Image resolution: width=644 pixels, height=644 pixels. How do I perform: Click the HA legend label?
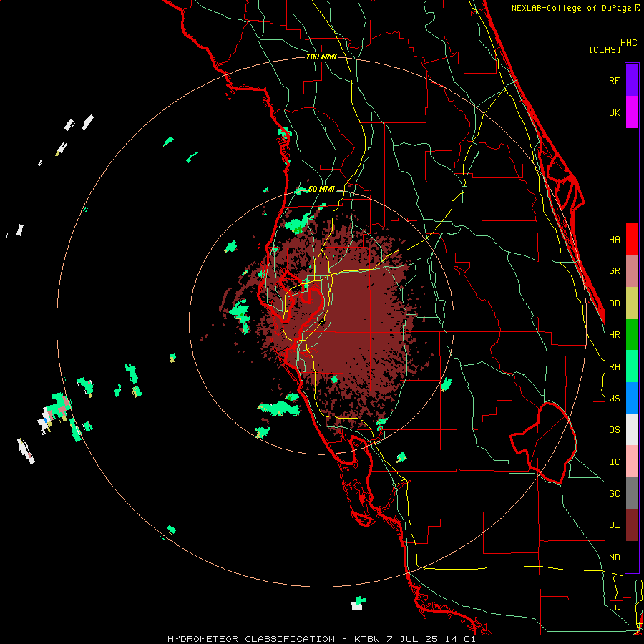tap(614, 240)
